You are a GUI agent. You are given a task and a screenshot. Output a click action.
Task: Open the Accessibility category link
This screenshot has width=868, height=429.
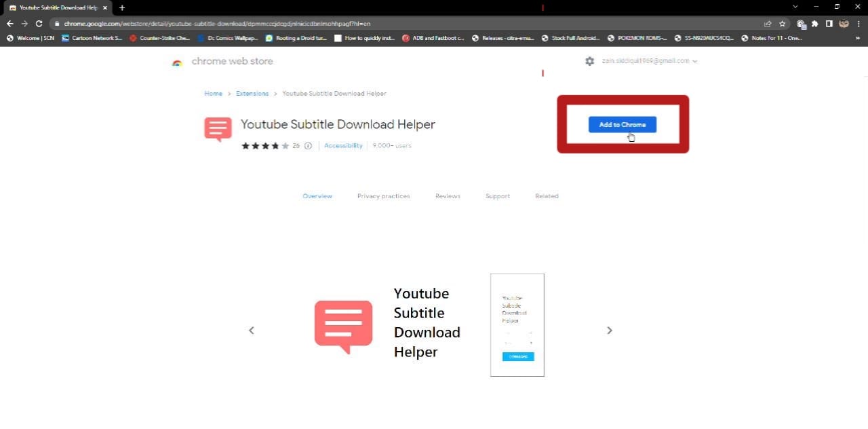(343, 145)
